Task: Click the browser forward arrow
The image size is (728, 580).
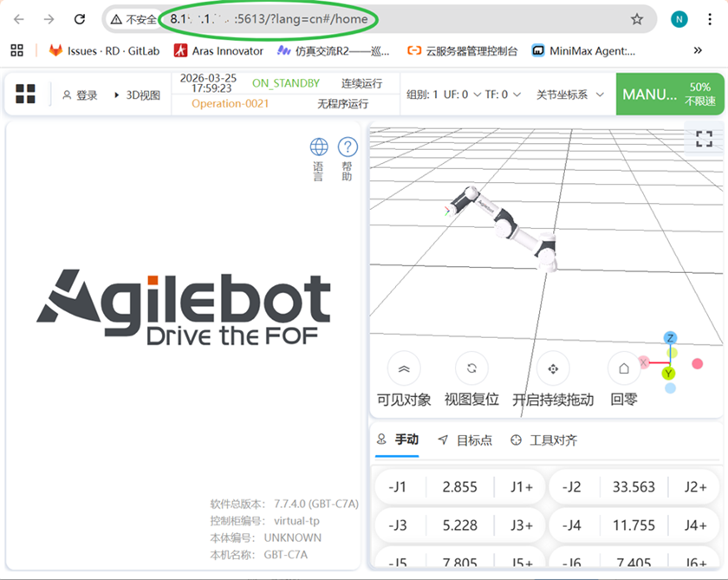Action: pos(49,19)
